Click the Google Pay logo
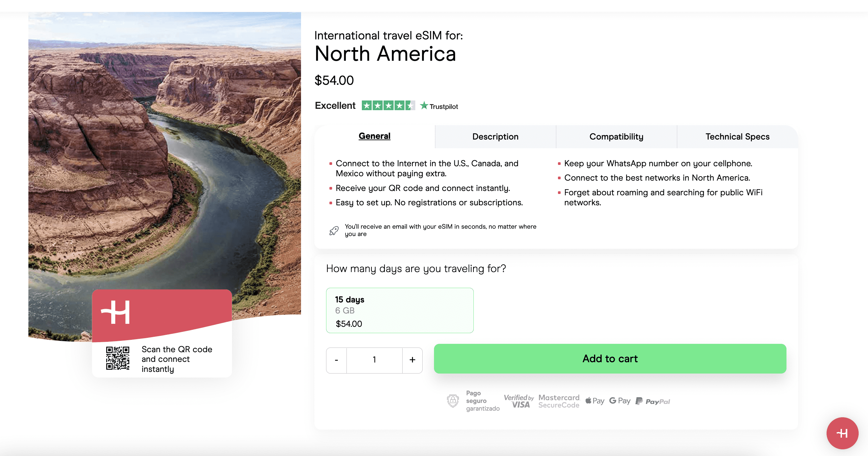This screenshot has width=868, height=456. tap(620, 401)
